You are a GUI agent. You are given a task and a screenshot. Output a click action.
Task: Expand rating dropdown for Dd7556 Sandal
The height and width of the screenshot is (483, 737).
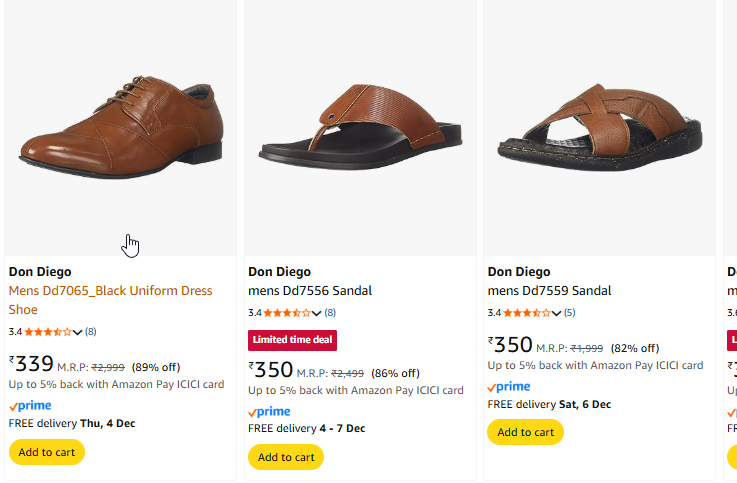tap(317, 313)
